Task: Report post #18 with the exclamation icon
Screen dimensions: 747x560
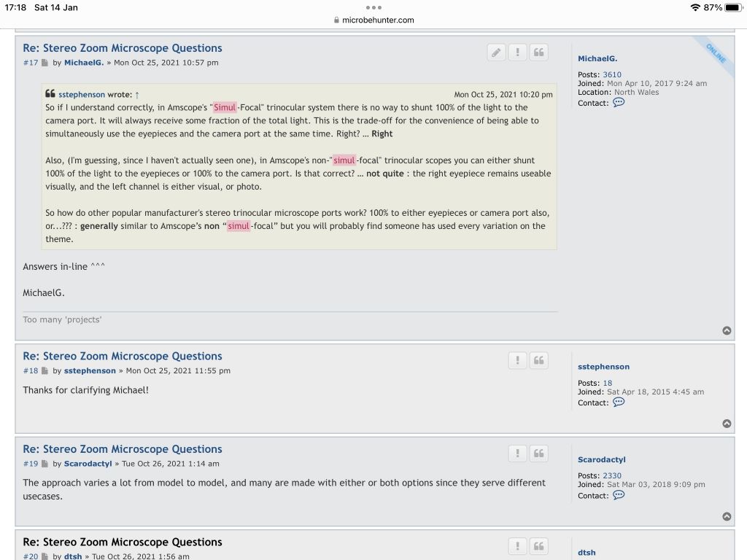Action: click(x=517, y=360)
